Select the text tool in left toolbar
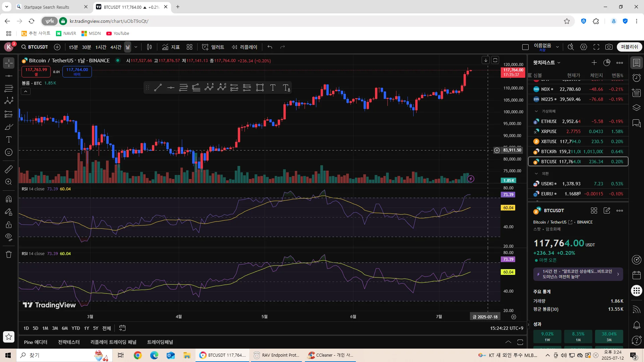 (9, 140)
